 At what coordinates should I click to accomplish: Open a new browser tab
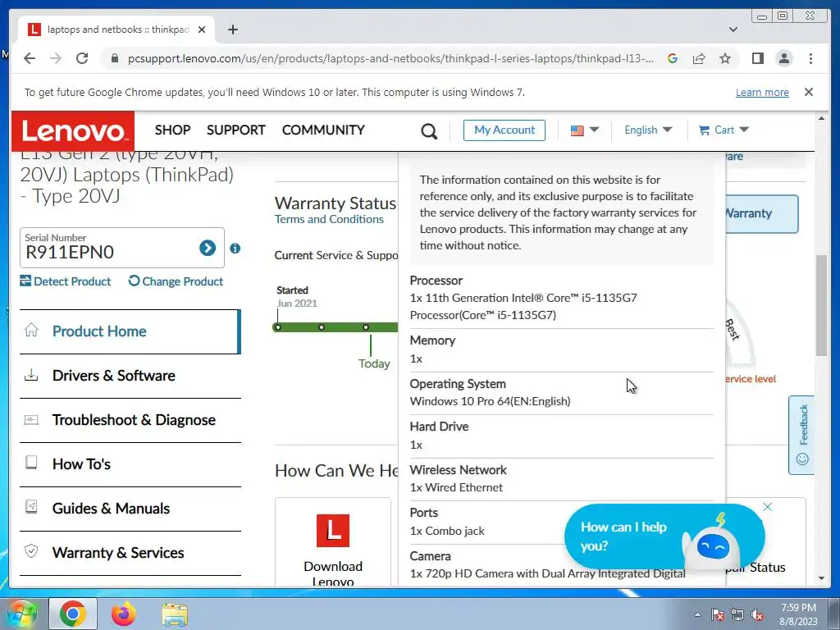point(232,30)
